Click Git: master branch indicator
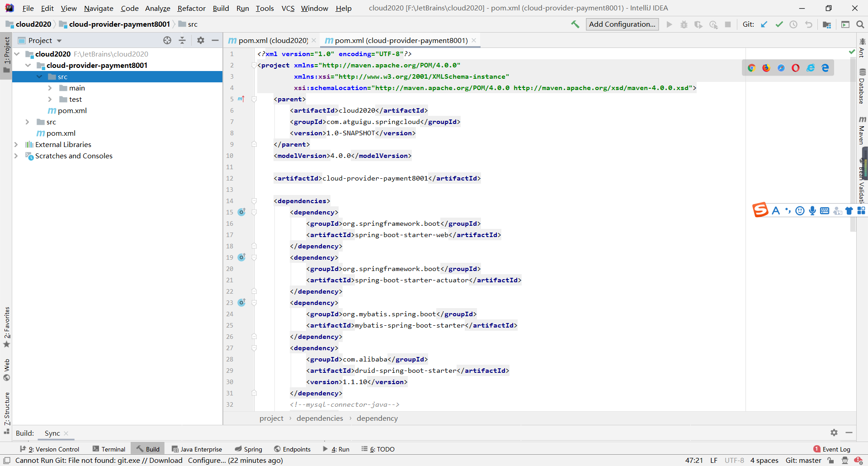 803,460
